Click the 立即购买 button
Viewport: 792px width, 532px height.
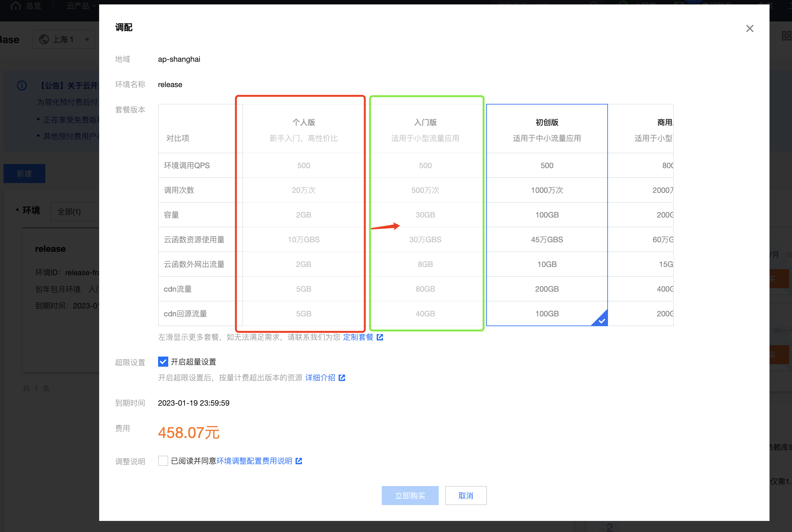[x=410, y=495]
